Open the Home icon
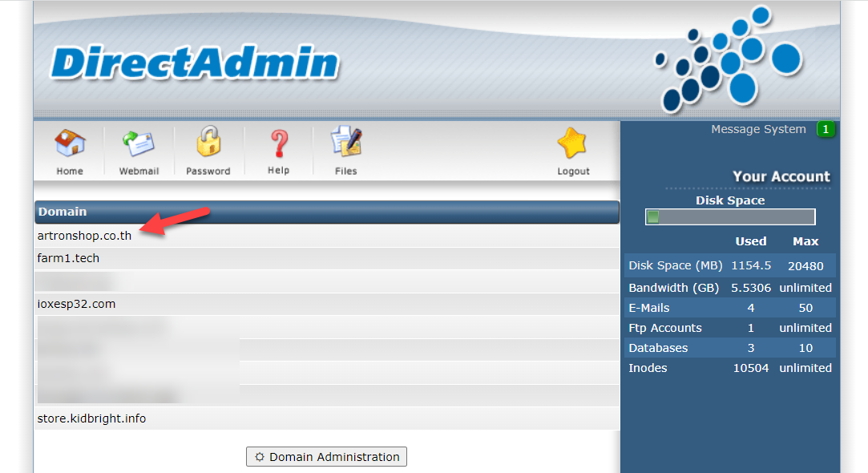The image size is (868, 473). pyautogui.click(x=70, y=144)
